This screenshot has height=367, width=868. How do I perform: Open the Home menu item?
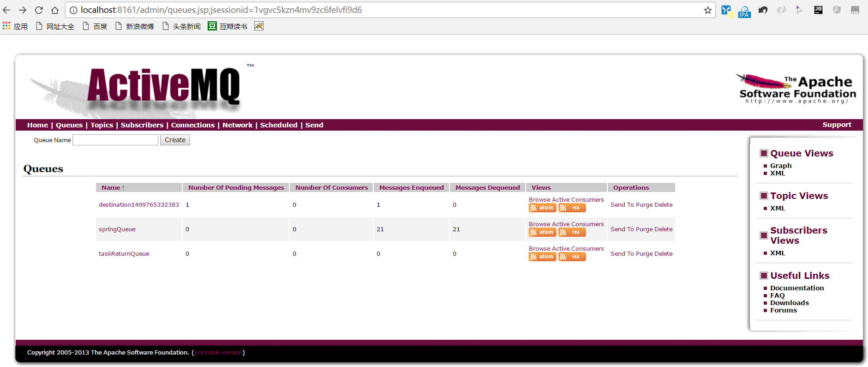tap(37, 125)
